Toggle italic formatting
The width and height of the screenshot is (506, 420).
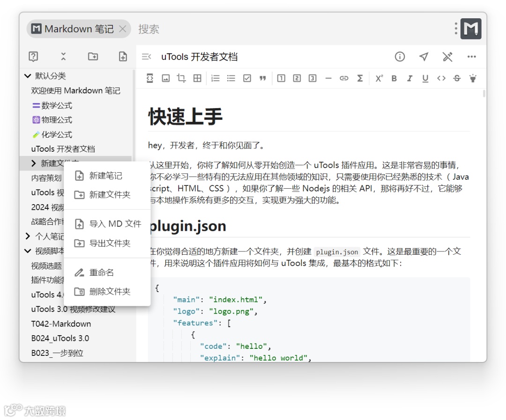pos(409,78)
